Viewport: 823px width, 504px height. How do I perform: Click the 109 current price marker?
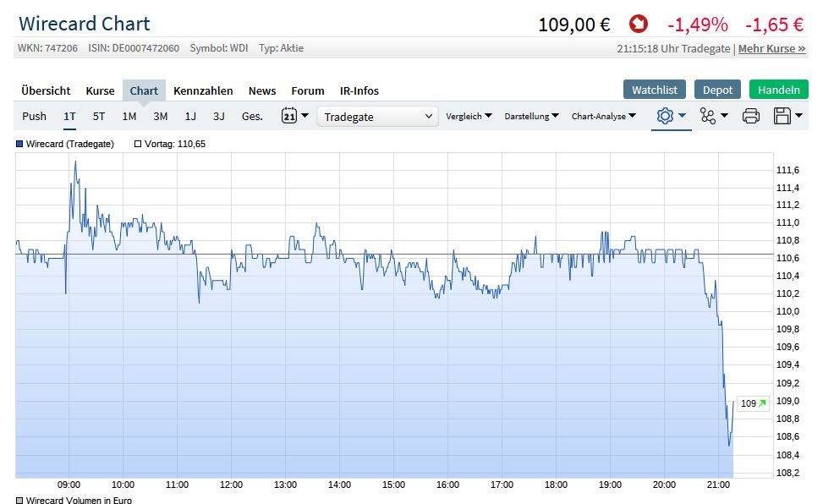[x=753, y=403]
